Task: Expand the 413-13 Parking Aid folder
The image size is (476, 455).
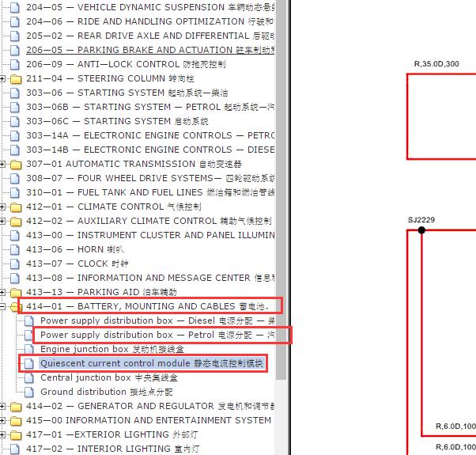Action: pos(2,293)
